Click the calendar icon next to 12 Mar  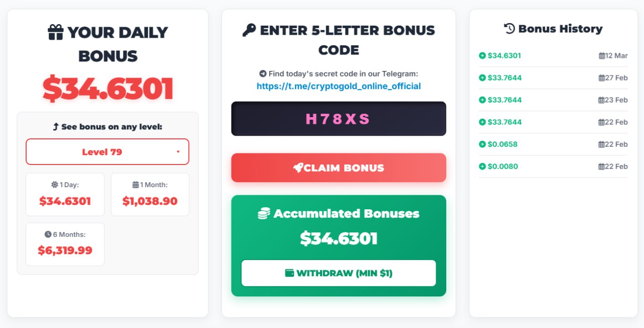[602, 56]
